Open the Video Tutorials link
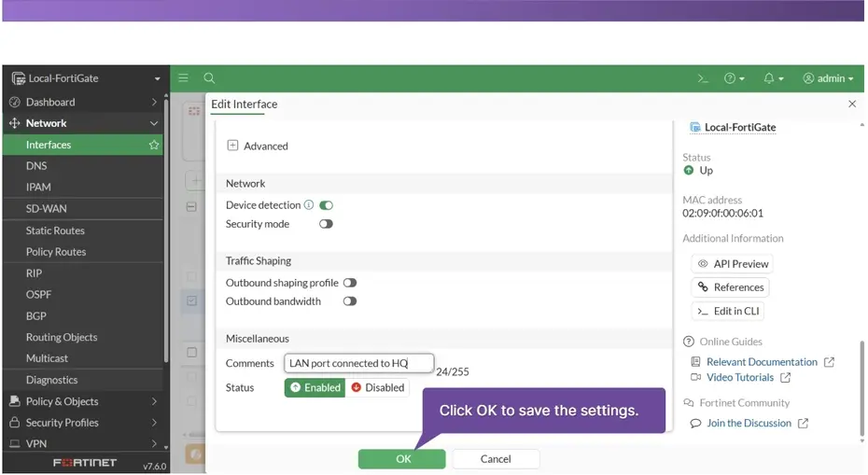868x475 pixels. [739, 378]
